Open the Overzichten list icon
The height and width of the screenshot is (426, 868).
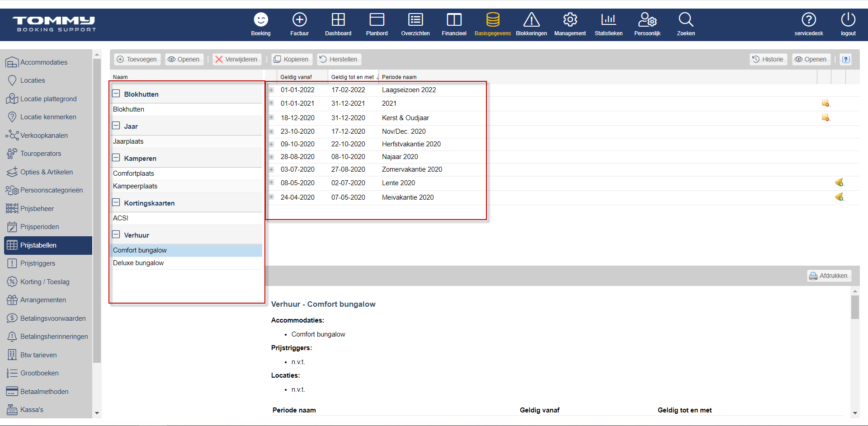tap(415, 20)
